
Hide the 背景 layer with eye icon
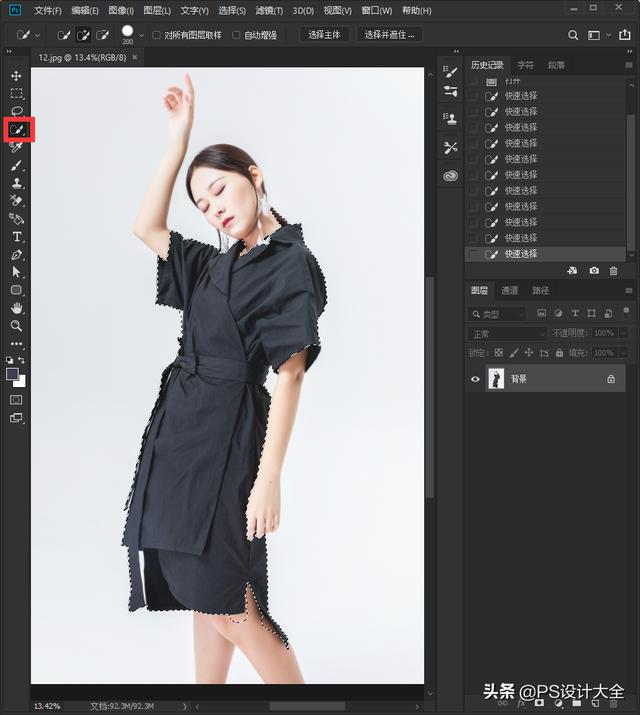(x=475, y=379)
